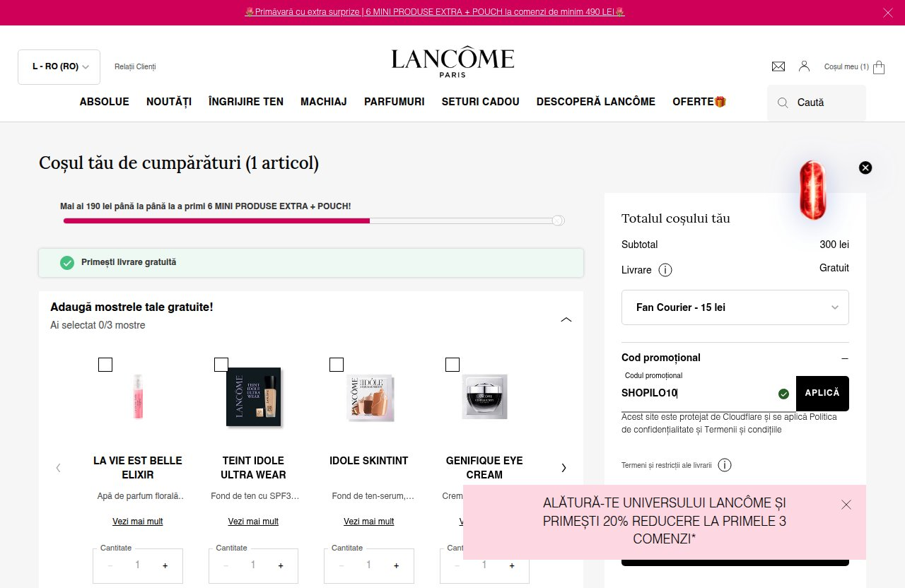Click the La Vie Est Belle Elixir sample image
Screen dimensions: 905x588
point(138,397)
